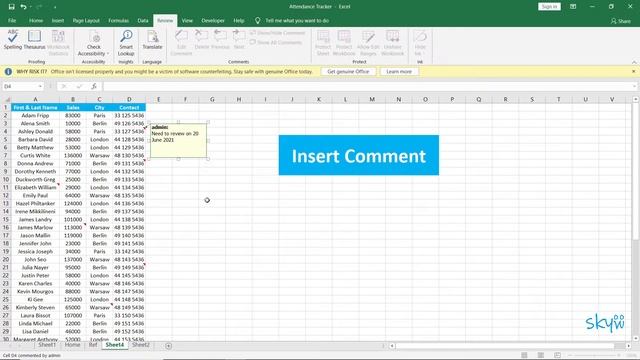Select the cell containing Adam Fripp

pyautogui.click(x=35, y=116)
